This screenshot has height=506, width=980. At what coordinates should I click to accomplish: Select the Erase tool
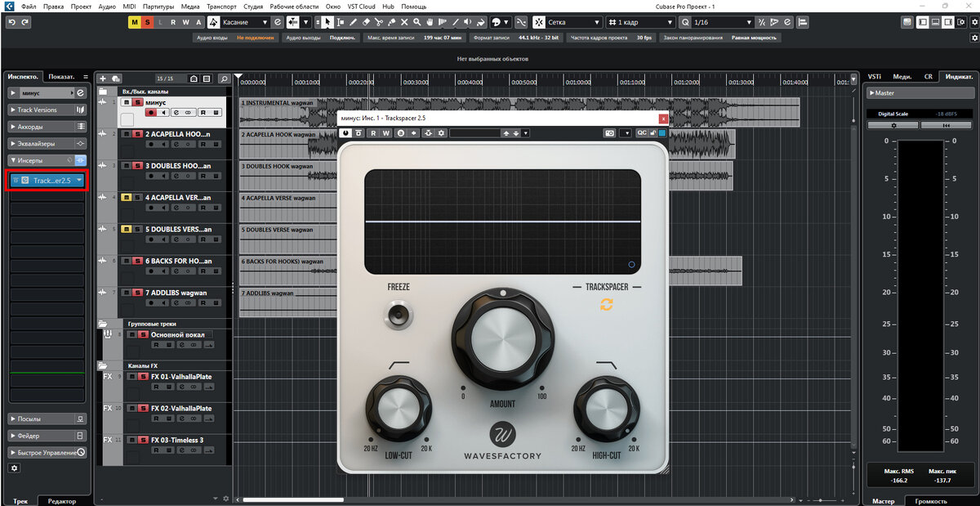pos(366,22)
